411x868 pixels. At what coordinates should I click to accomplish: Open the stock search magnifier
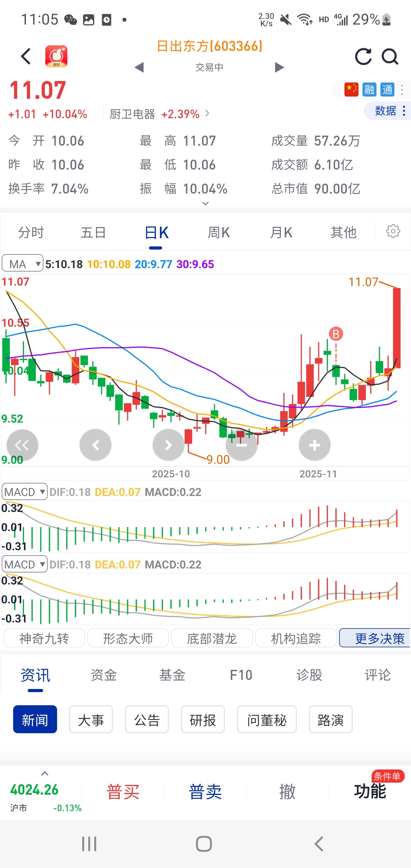click(x=390, y=56)
